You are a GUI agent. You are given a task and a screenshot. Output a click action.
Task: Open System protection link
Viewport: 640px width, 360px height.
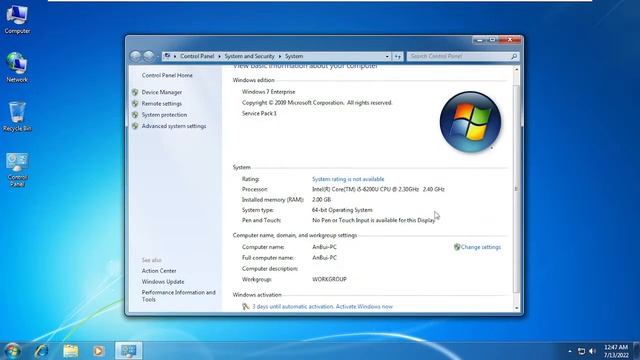click(164, 115)
